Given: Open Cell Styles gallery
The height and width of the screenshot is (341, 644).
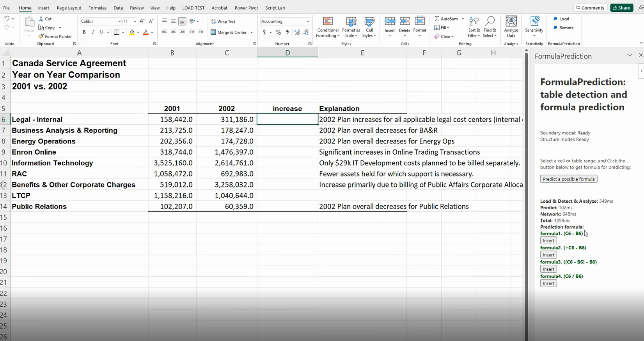Looking at the screenshot, I should pos(369,27).
